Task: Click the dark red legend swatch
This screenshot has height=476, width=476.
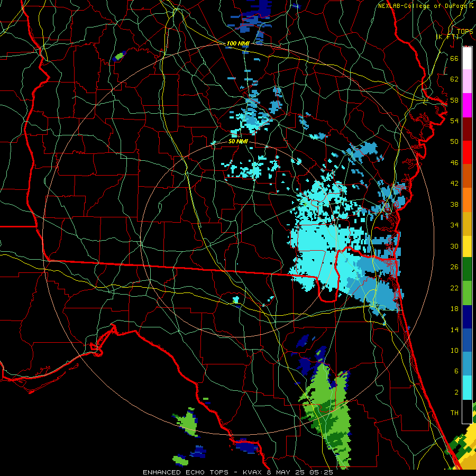Action: 467,129
